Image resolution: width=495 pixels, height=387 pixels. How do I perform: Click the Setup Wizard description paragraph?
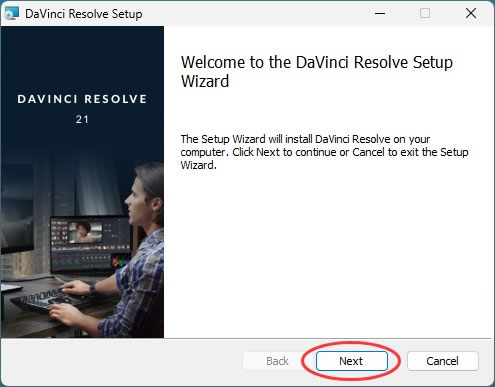(324, 152)
